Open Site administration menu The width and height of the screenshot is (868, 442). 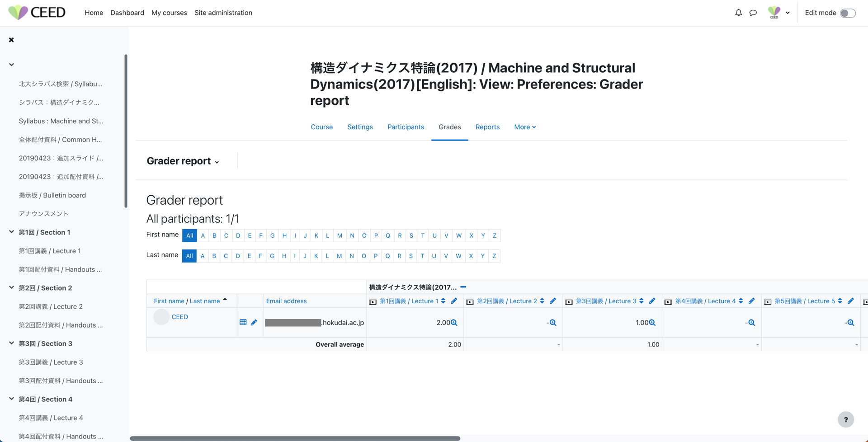pos(223,13)
